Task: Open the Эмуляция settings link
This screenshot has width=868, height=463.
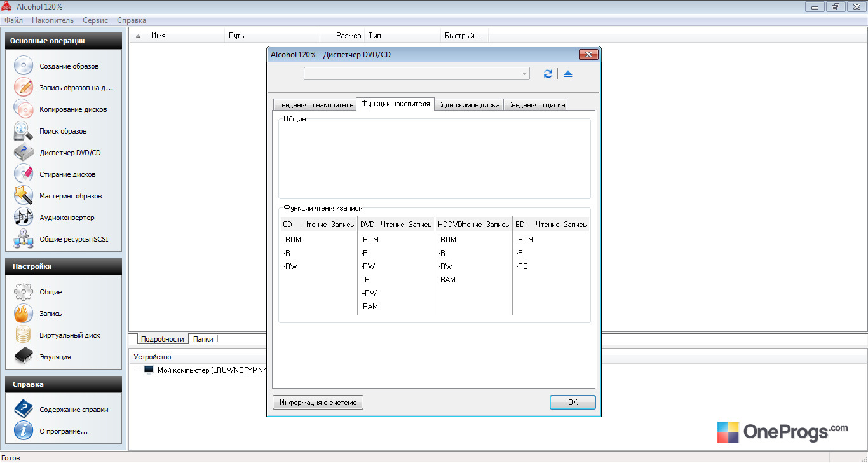Action: click(x=55, y=357)
